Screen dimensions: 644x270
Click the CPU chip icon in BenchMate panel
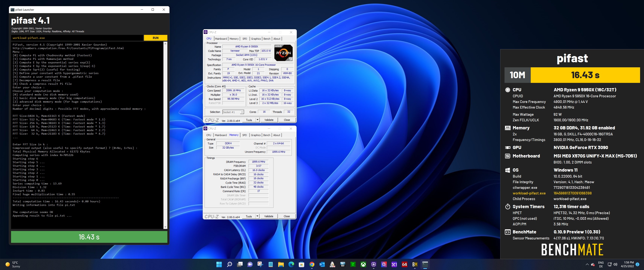(508, 90)
